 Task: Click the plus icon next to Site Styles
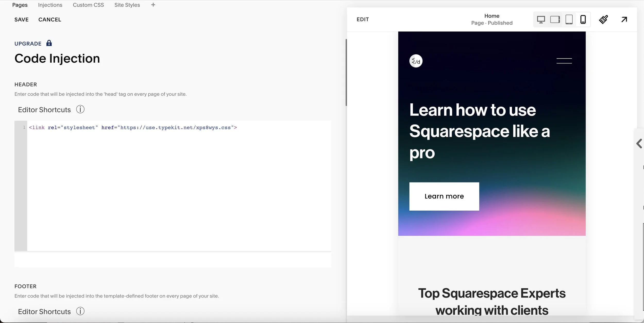pyautogui.click(x=153, y=4)
